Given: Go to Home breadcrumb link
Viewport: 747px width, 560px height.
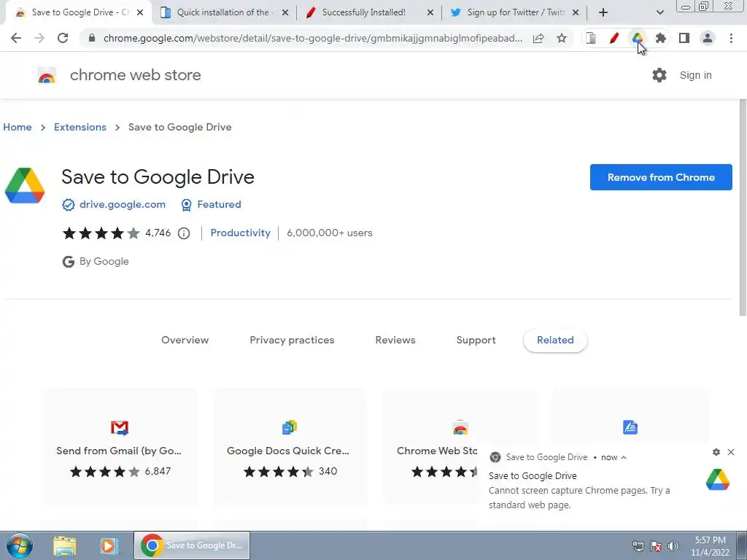Looking at the screenshot, I should [x=18, y=127].
